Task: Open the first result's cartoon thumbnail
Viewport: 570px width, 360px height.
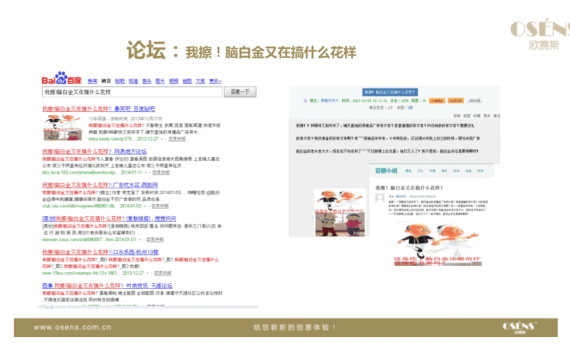Action: click(x=63, y=127)
